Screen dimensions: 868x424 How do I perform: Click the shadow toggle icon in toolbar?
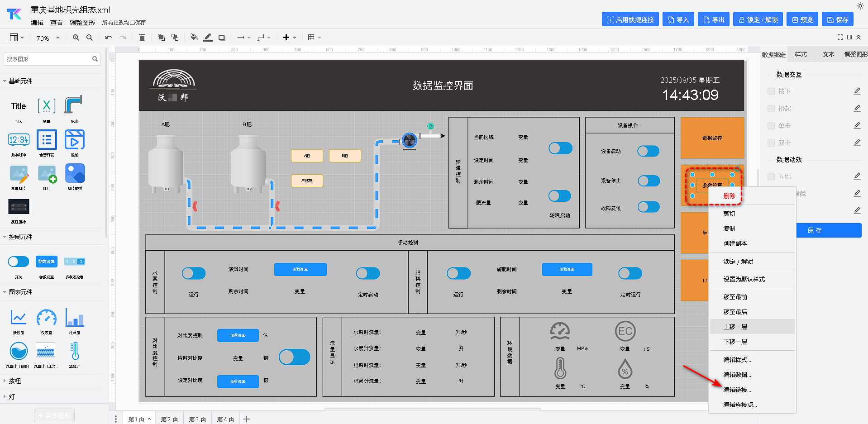[x=222, y=38]
